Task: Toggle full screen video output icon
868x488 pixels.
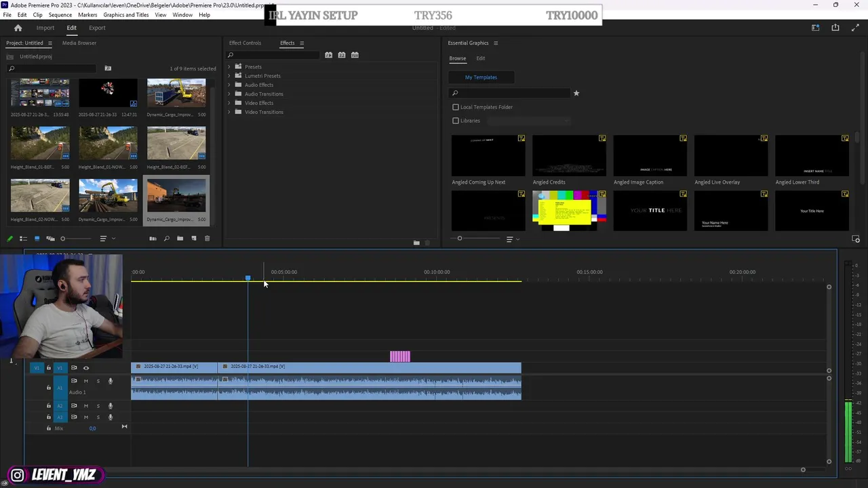Action: (855, 28)
